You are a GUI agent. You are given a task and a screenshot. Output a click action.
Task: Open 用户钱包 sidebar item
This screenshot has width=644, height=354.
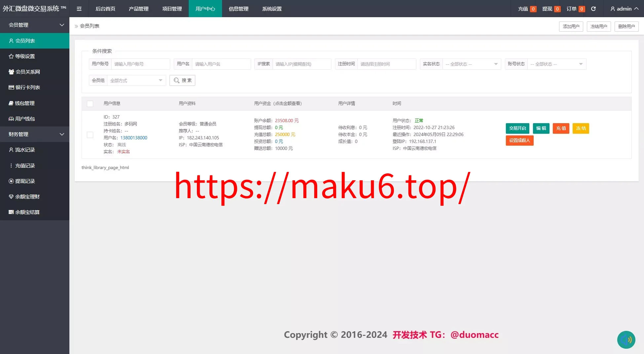pos(35,119)
